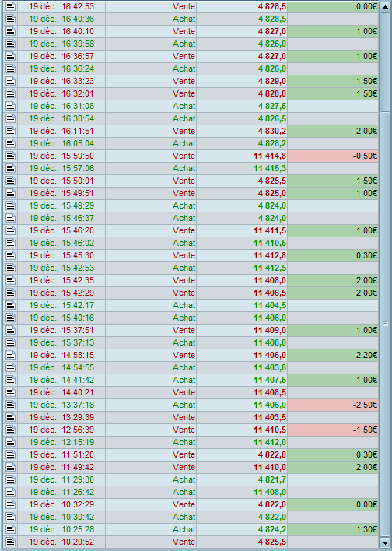Click the -1,50€ loss cell
392x551 pixels.
pyautogui.click(x=333, y=430)
